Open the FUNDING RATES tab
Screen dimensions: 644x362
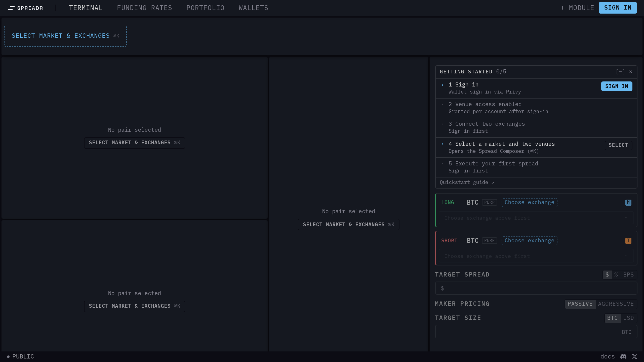click(x=144, y=8)
